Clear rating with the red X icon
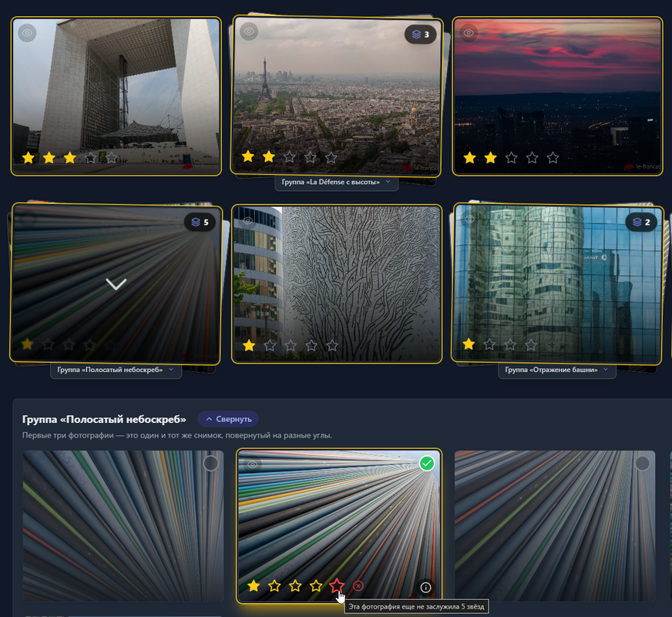Image resolution: width=672 pixels, height=617 pixels. tap(358, 586)
